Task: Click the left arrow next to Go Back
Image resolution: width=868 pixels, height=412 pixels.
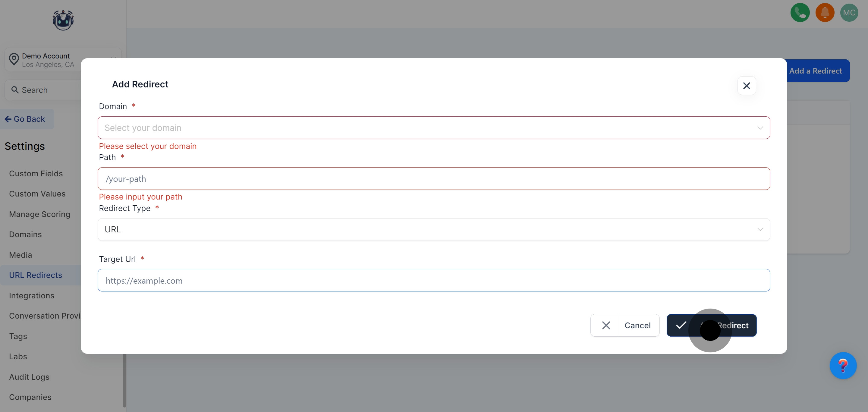Action: [8, 119]
